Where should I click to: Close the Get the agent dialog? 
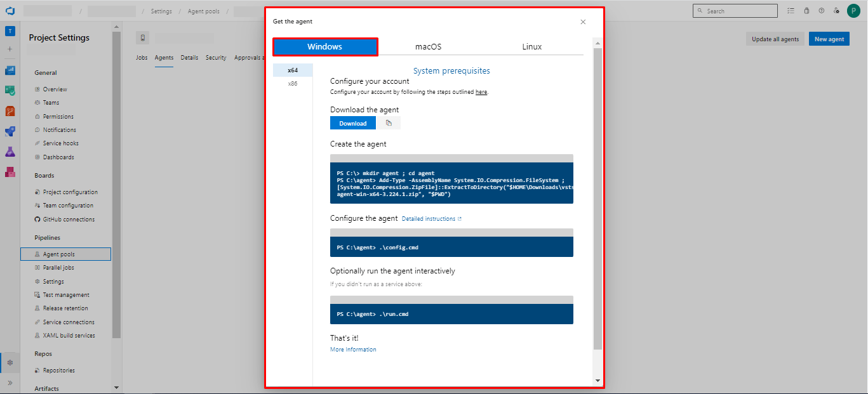pos(583,22)
